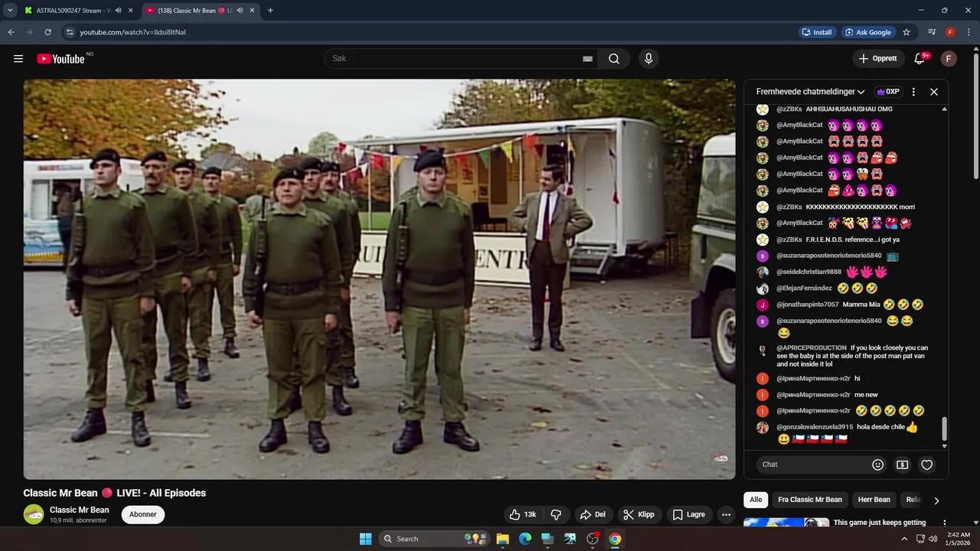Viewport: 980px width, 551px height.
Task: Open the chat emoji picker
Action: click(x=878, y=465)
